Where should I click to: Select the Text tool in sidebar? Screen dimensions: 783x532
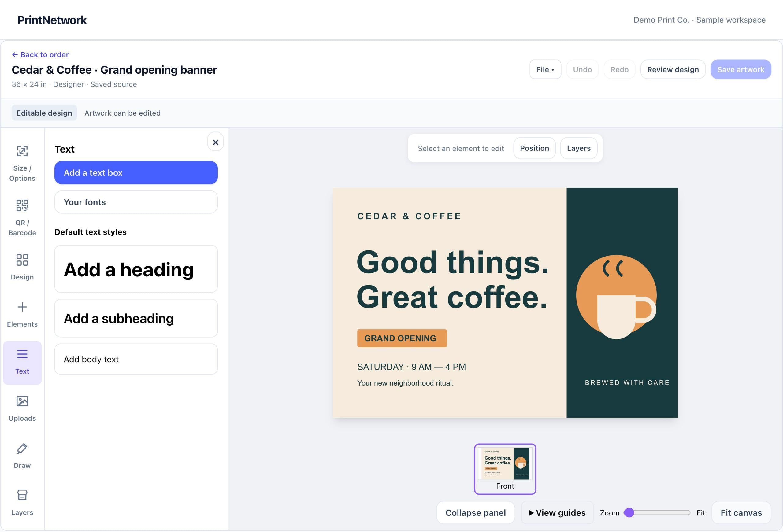22,363
